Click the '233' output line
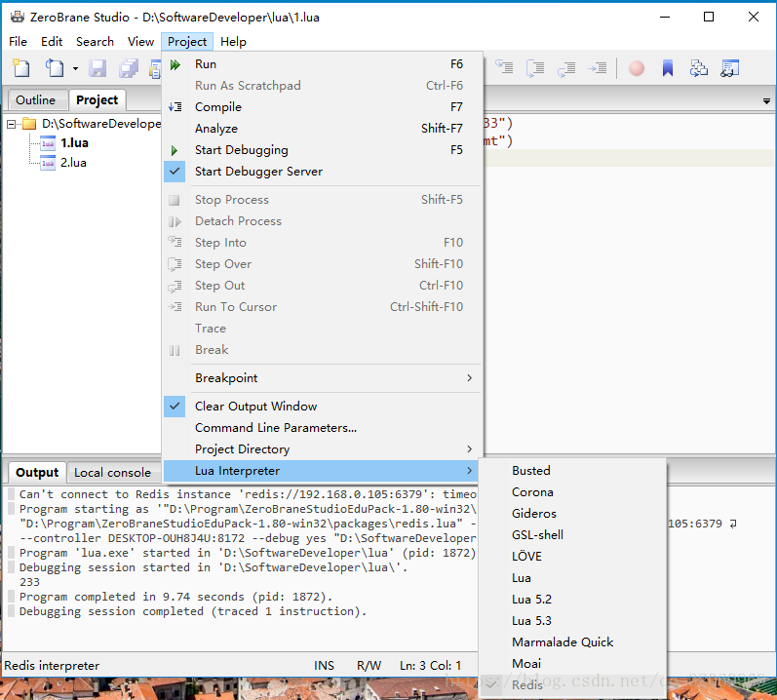 click(x=29, y=582)
